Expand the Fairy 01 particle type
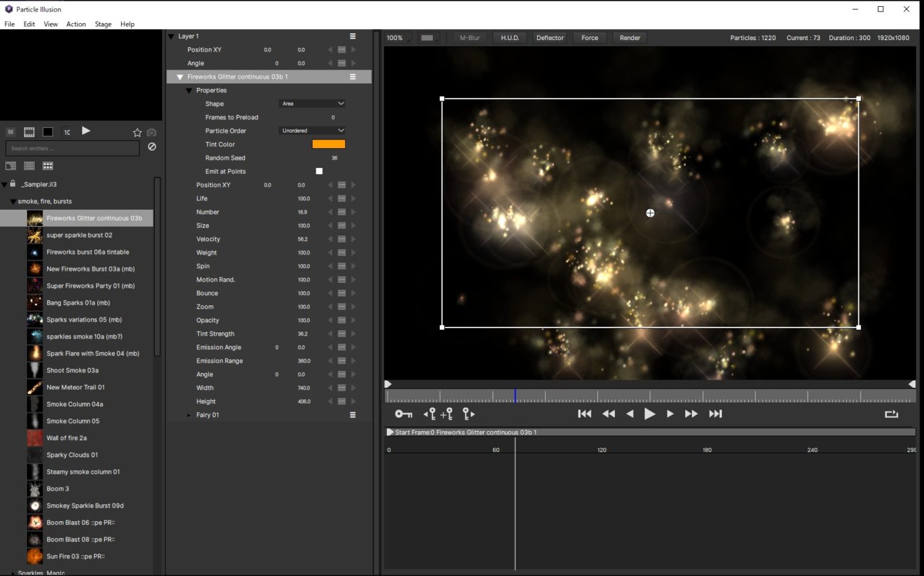 pyautogui.click(x=189, y=415)
